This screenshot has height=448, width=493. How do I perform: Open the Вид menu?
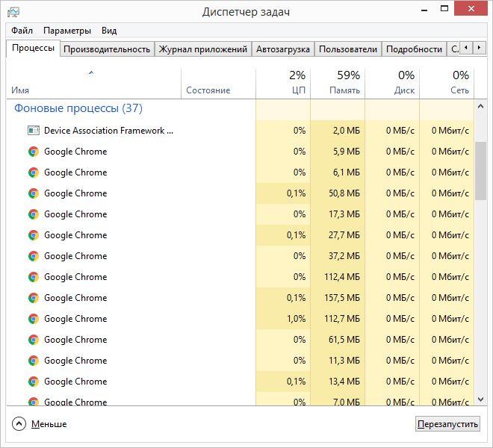pyautogui.click(x=109, y=31)
